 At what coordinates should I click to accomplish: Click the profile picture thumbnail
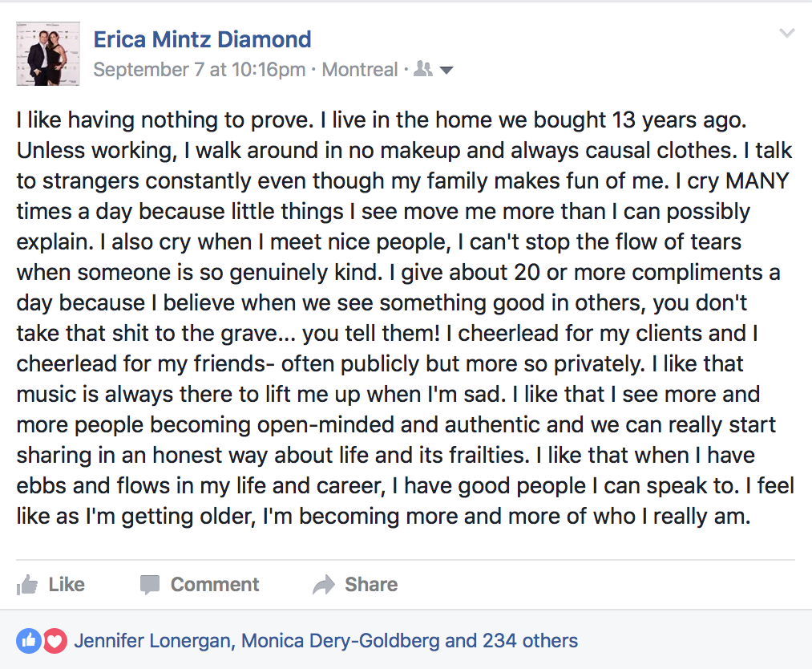click(48, 54)
